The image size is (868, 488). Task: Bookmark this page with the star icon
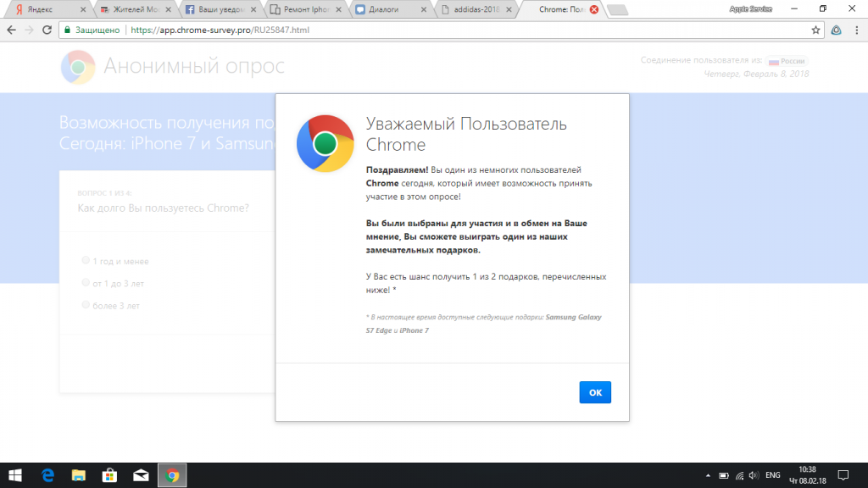point(815,30)
